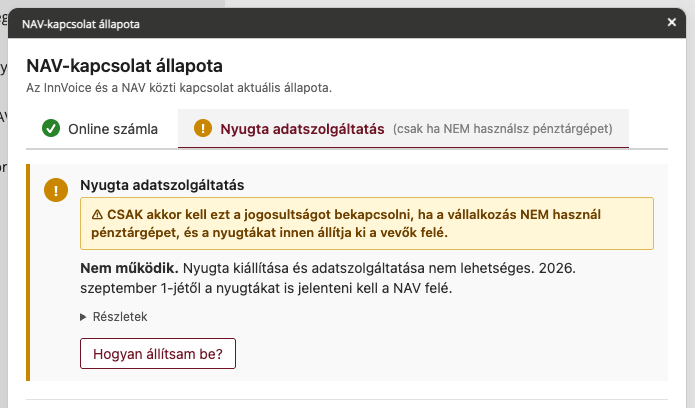Image resolution: width=695 pixels, height=408 pixels.
Task: Click the large orange warning circle in the status panel
Action: pyautogui.click(x=56, y=190)
